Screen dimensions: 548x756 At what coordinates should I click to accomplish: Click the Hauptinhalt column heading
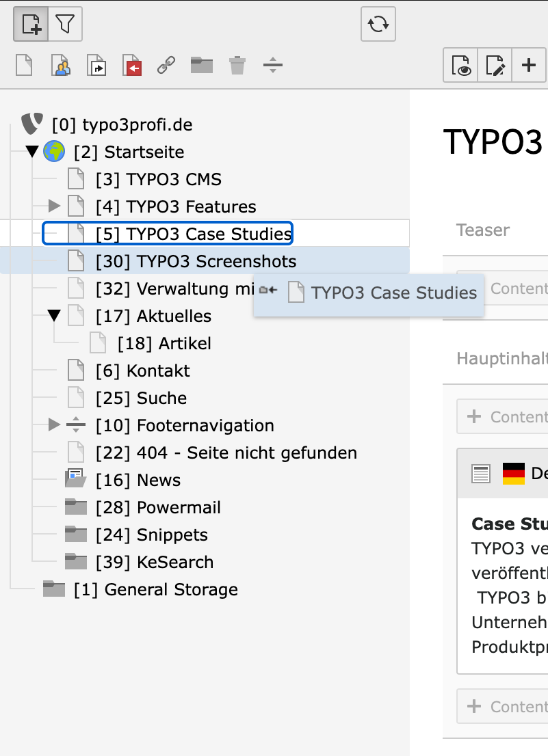pyautogui.click(x=502, y=358)
